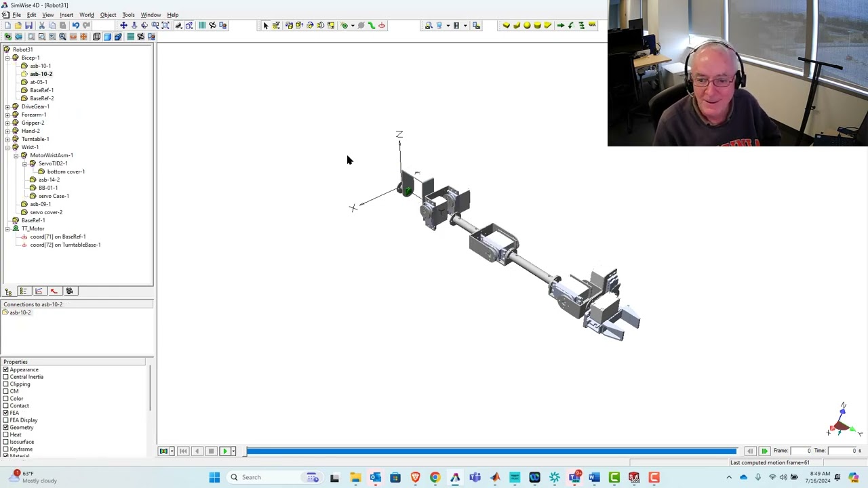The height and width of the screenshot is (488, 868).
Task: Click the Cut scissors icon
Action: click(x=41, y=25)
